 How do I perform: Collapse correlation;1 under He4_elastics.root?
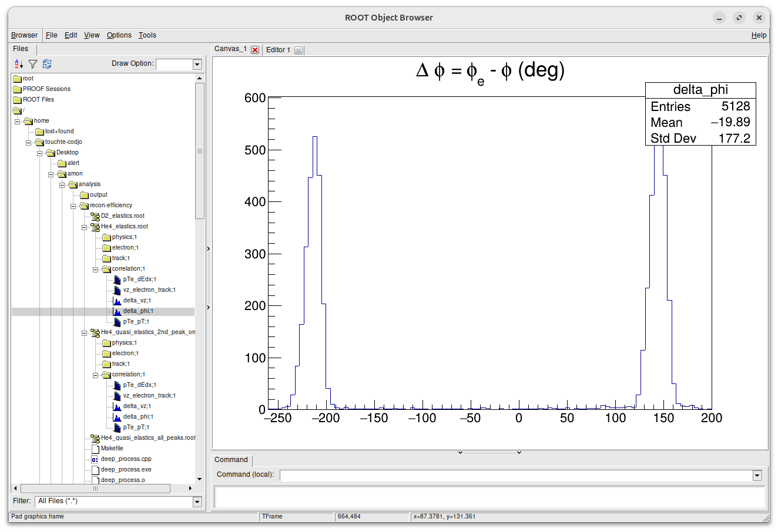95,270
